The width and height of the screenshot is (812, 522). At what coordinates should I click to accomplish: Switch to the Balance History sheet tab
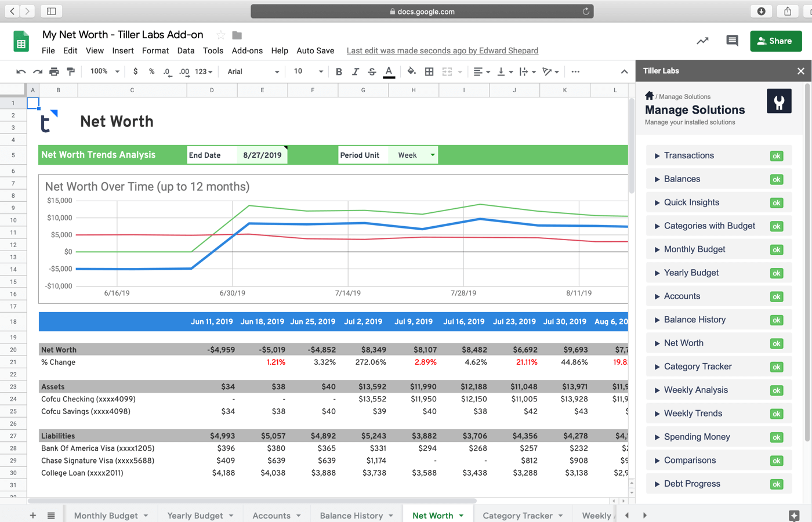[356, 515]
